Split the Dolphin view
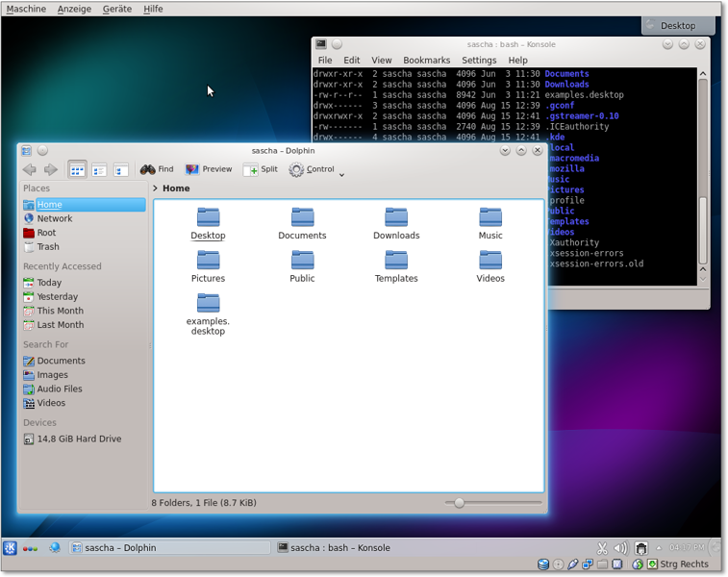 coord(260,169)
